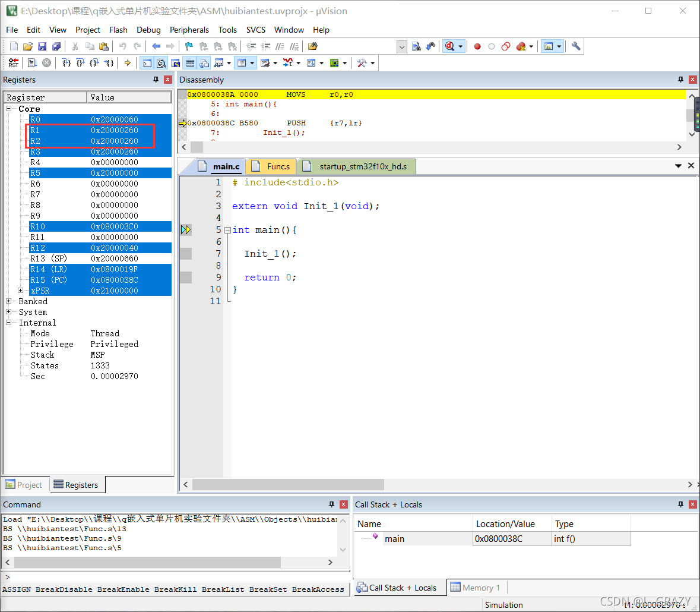The width and height of the screenshot is (700, 612).
Task: Save the current file with the floppy icon
Action: [42, 46]
